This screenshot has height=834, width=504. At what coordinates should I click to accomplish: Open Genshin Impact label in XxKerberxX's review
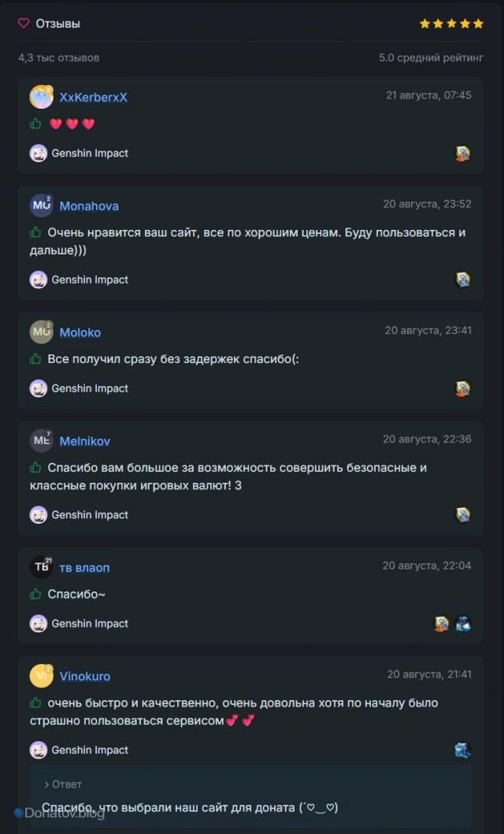click(90, 154)
